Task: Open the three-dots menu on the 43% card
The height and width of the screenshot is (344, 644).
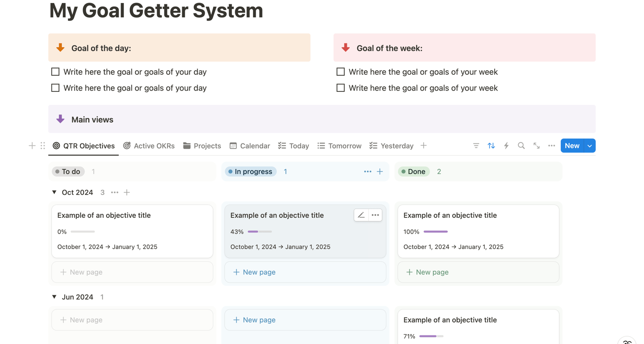Action: 375,215
